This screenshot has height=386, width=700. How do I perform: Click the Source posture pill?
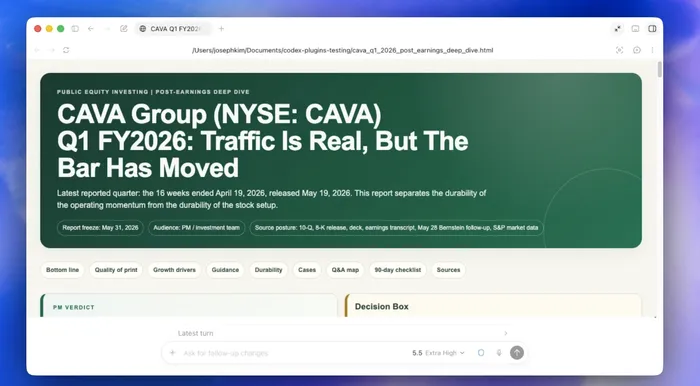click(x=396, y=228)
